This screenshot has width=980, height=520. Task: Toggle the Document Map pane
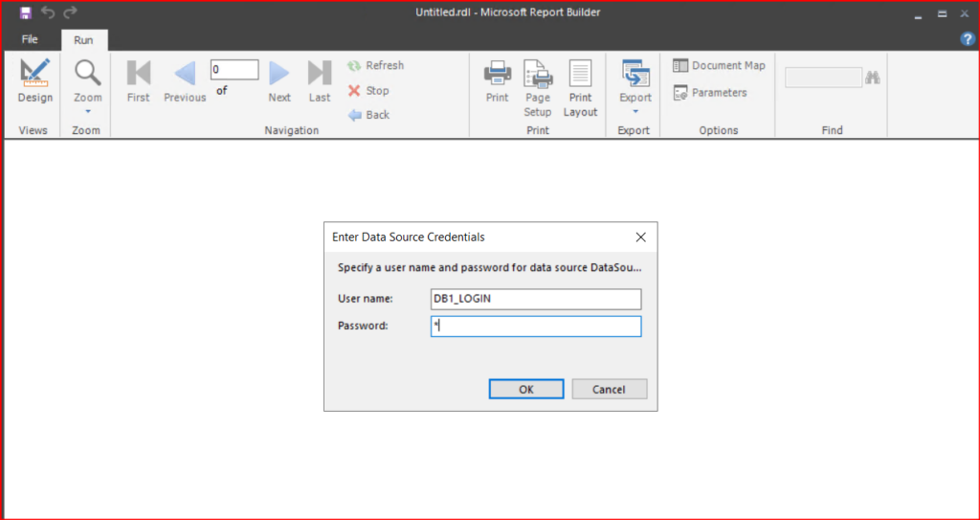[x=719, y=66]
